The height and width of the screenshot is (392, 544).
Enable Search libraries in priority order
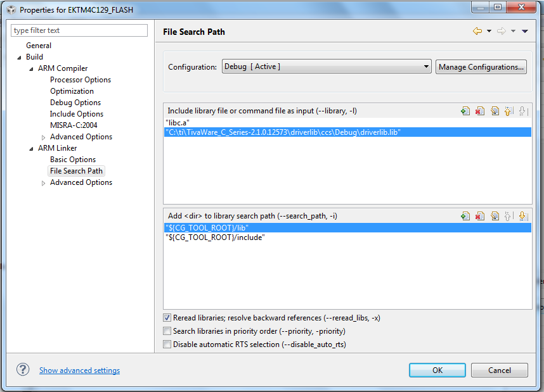click(167, 331)
